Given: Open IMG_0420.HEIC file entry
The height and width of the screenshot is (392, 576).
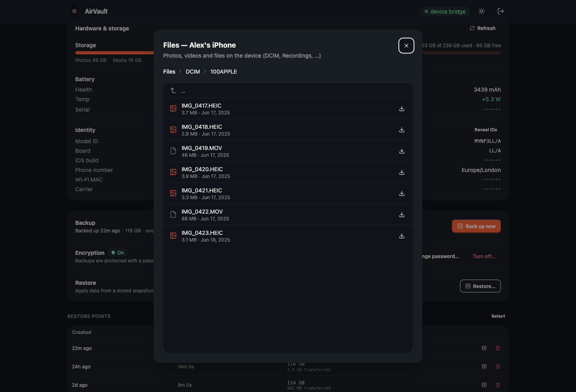Looking at the screenshot, I should [x=288, y=172].
